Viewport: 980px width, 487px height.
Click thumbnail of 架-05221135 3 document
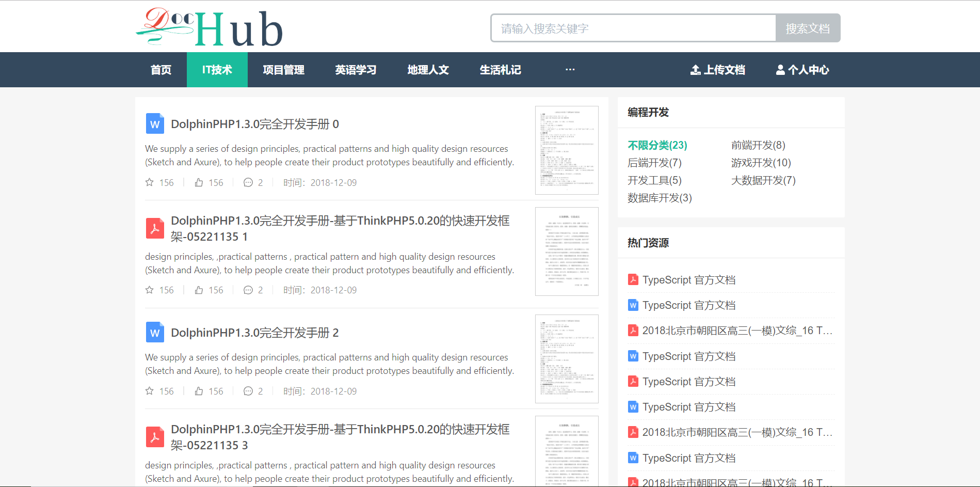click(x=567, y=451)
